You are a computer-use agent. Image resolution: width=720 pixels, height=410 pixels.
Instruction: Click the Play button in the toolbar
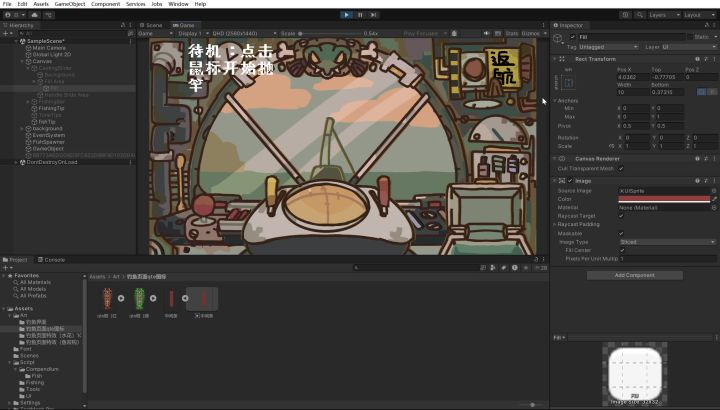coord(346,15)
